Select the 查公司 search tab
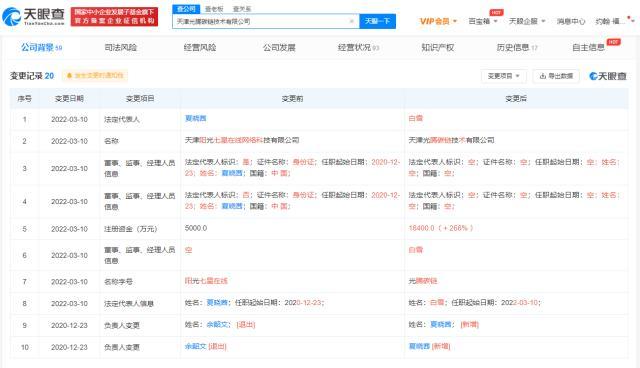The width and height of the screenshot is (640, 368). (186, 9)
